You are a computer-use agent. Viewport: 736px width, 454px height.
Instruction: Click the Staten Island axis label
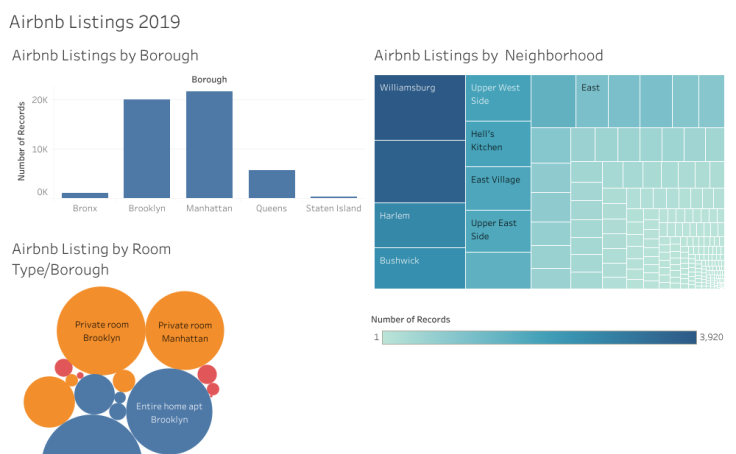click(333, 209)
